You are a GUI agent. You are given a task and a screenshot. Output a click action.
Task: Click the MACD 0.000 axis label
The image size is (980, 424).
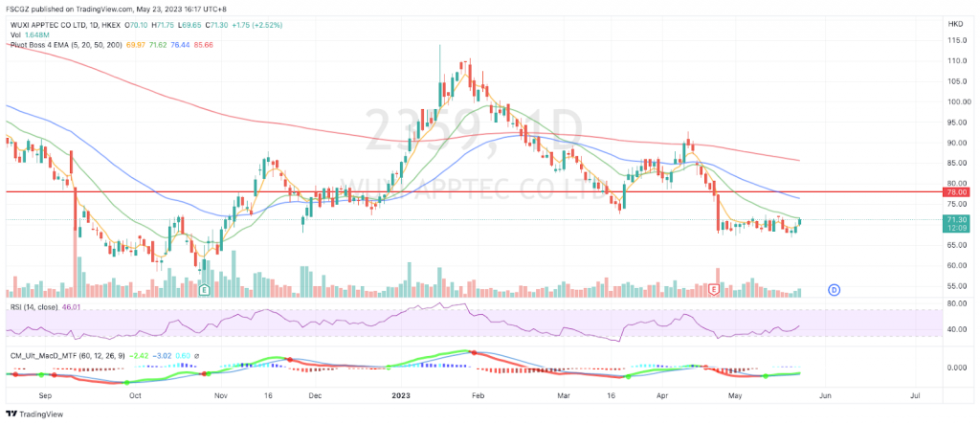pyautogui.click(x=956, y=368)
